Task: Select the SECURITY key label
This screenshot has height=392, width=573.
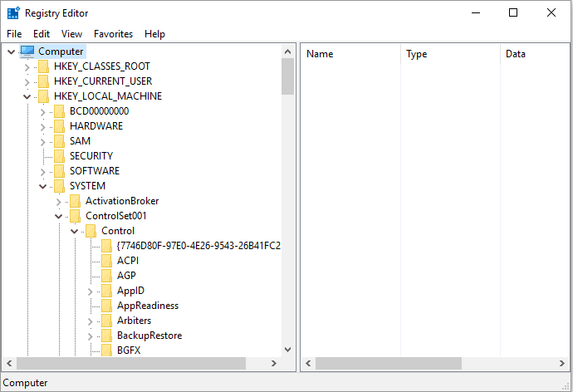Action: pos(91,156)
